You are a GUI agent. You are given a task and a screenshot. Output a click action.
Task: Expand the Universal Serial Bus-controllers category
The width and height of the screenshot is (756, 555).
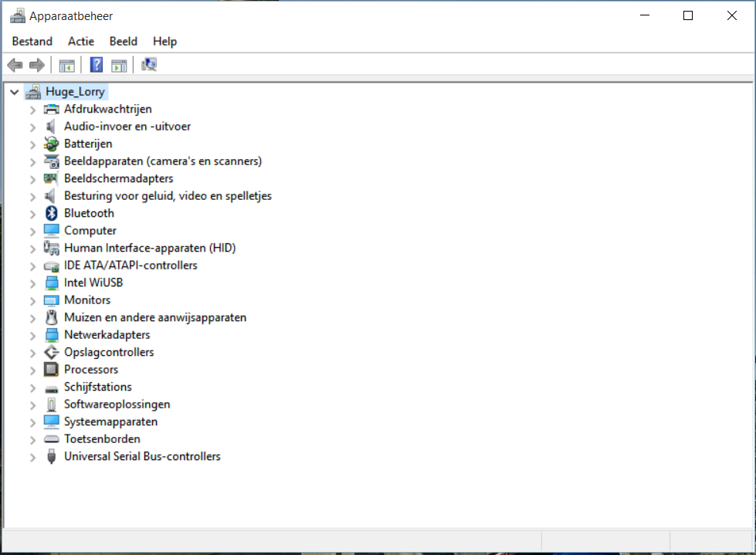pyautogui.click(x=32, y=457)
